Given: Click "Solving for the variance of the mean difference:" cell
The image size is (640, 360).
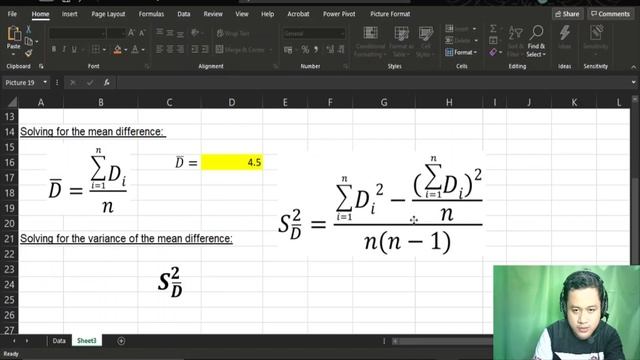Looking at the screenshot, I should click(x=126, y=239).
